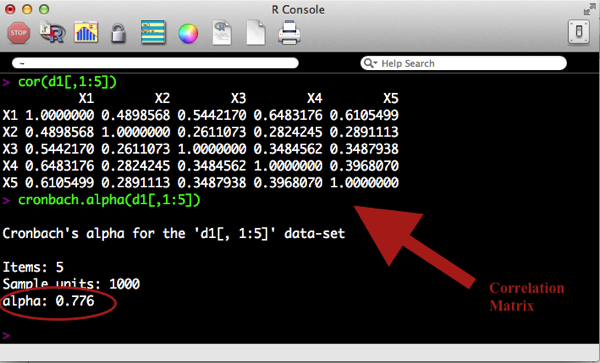Image resolution: width=600 pixels, height=363 pixels.
Task: Click the 'alpha: 0.776' result
Action: coord(48,301)
